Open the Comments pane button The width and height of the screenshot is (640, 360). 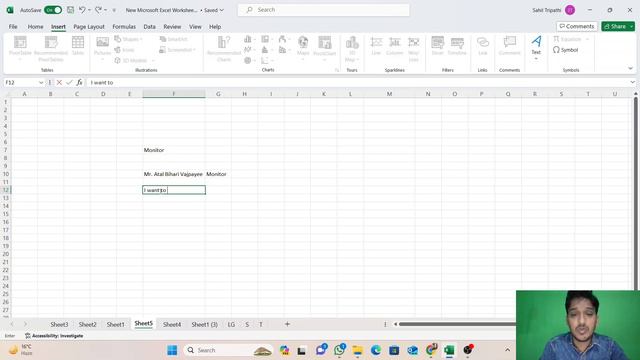pos(577,27)
